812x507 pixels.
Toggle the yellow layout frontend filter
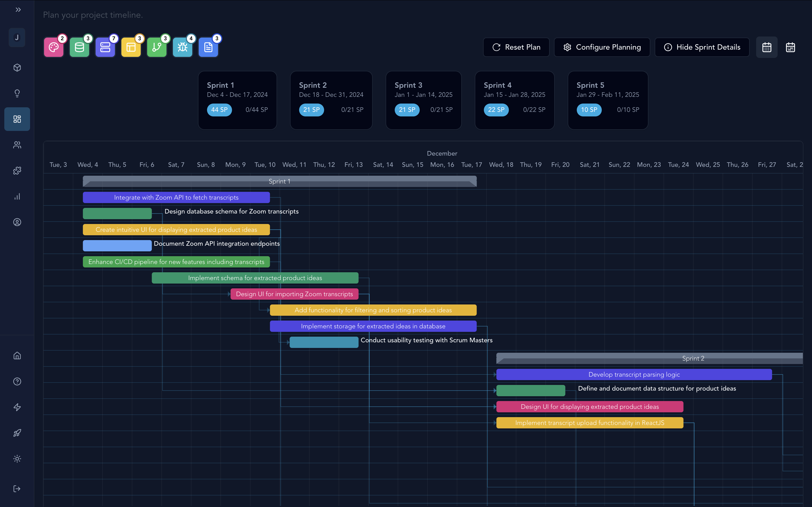(131, 47)
